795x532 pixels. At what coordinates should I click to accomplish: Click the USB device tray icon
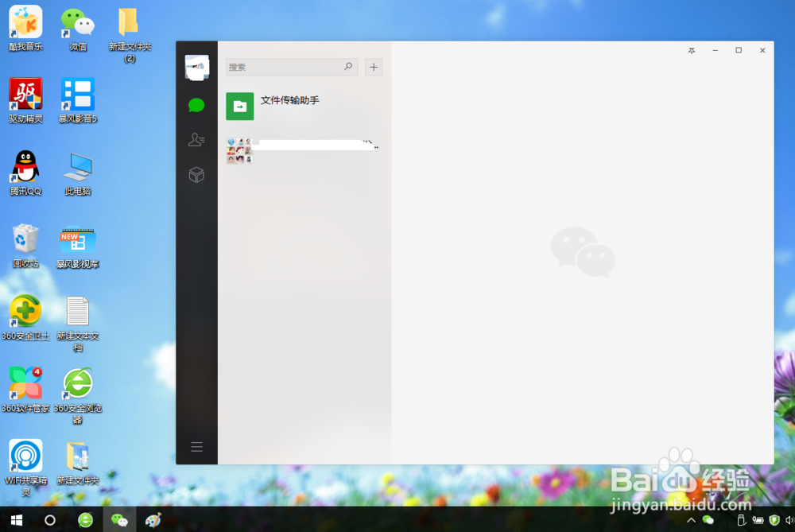point(741,520)
